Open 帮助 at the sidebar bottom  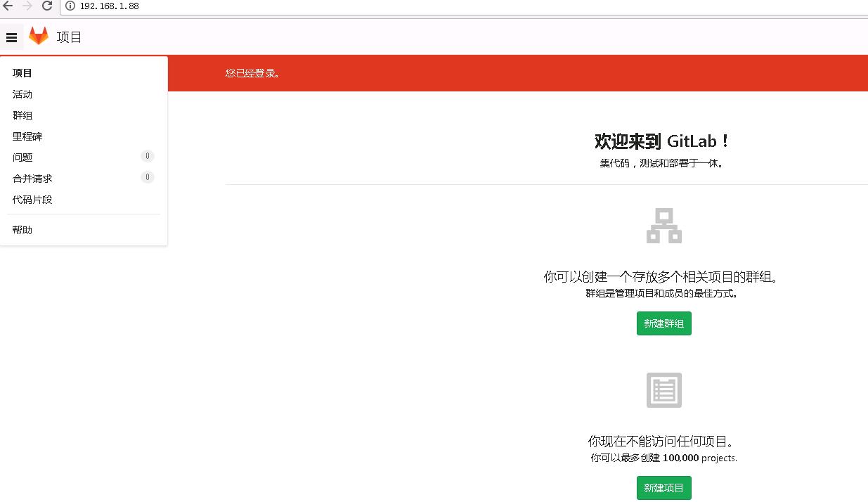pyautogui.click(x=22, y=229)
